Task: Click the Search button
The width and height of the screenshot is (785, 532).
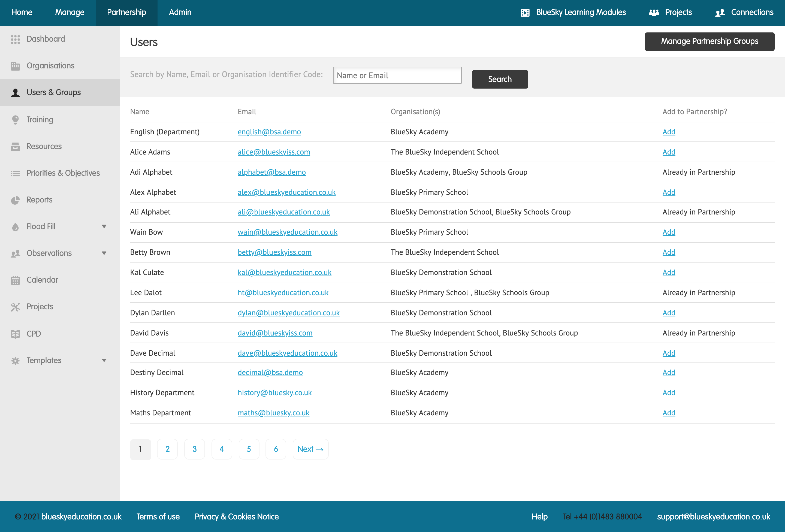Action: pos(500,79)
